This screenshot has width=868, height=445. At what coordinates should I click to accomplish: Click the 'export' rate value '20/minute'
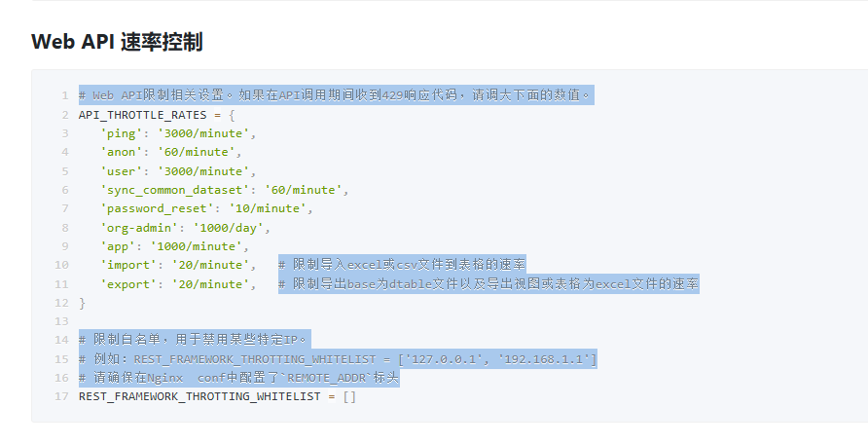(x=207, y=283)
